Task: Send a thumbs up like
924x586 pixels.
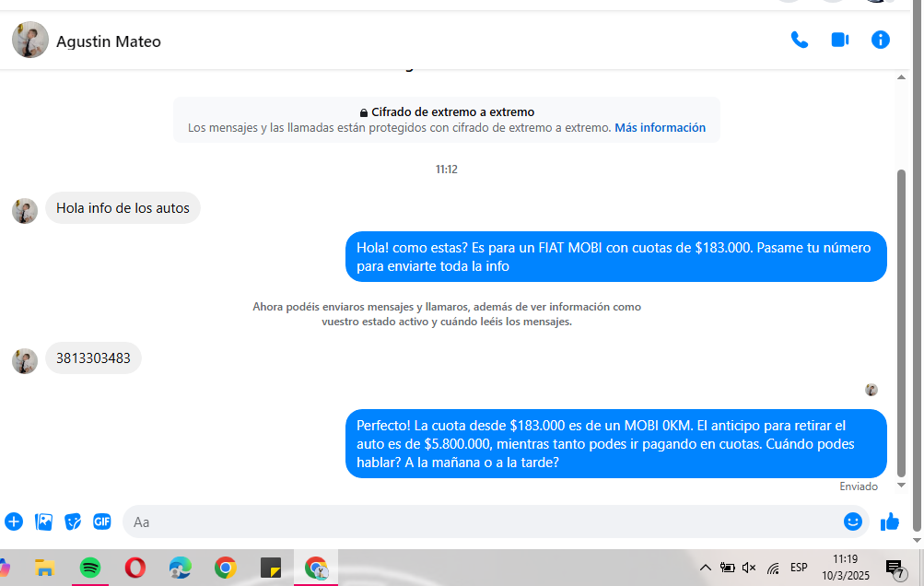Action: [889, 522]
